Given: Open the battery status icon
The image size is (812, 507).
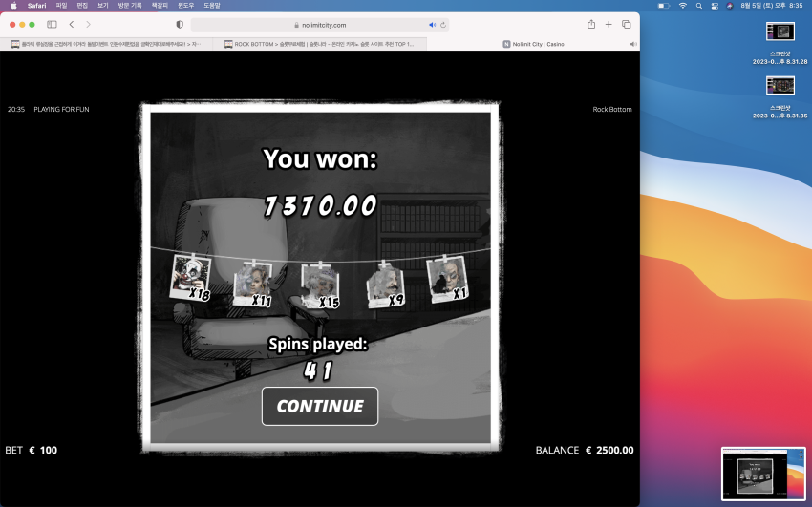Looking at the screenshot, I should [663, 5].
